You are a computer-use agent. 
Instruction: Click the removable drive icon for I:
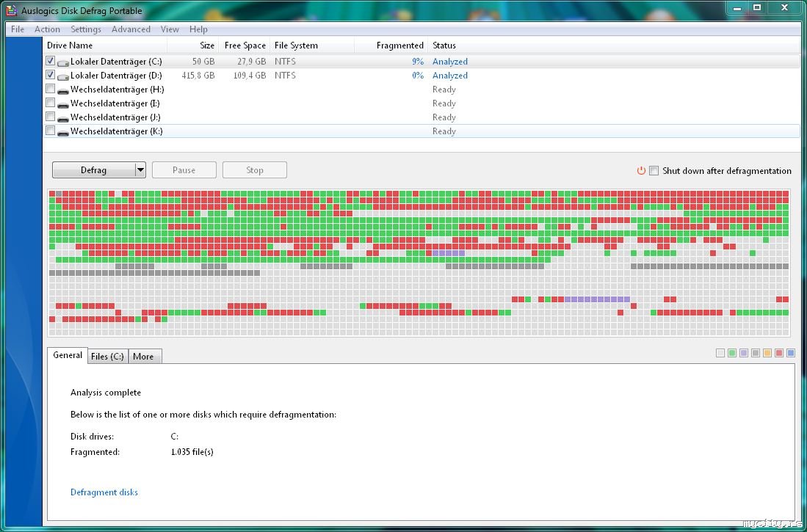(63, 104)
